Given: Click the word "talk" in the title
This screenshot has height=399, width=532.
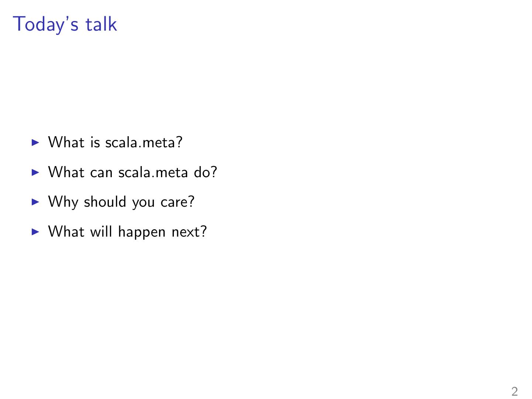Looking at the screenshot, I should pos(101,24).
